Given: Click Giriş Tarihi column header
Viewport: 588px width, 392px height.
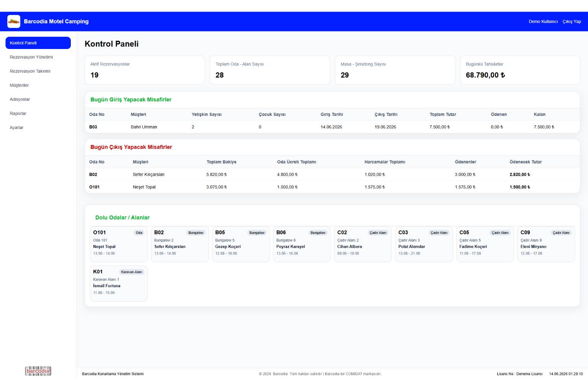Looking at the screenshot, I should pos(332,114).
